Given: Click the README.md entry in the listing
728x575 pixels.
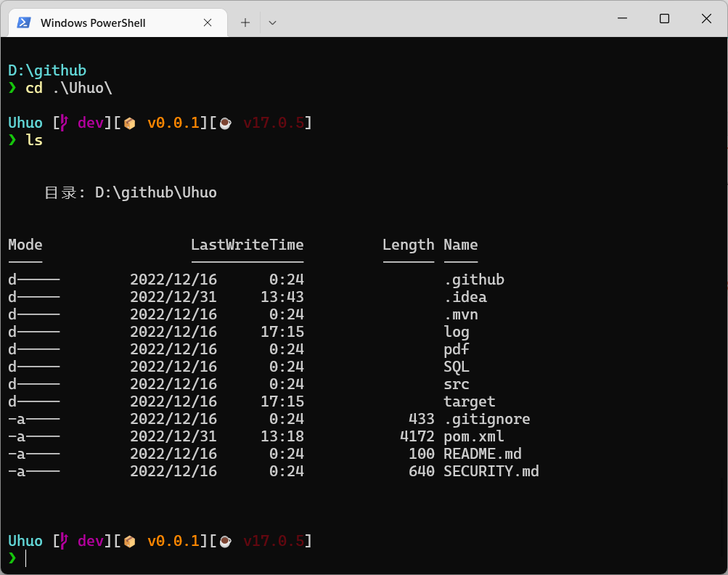Looking at the screenshot, I should [x=482, y=454].
